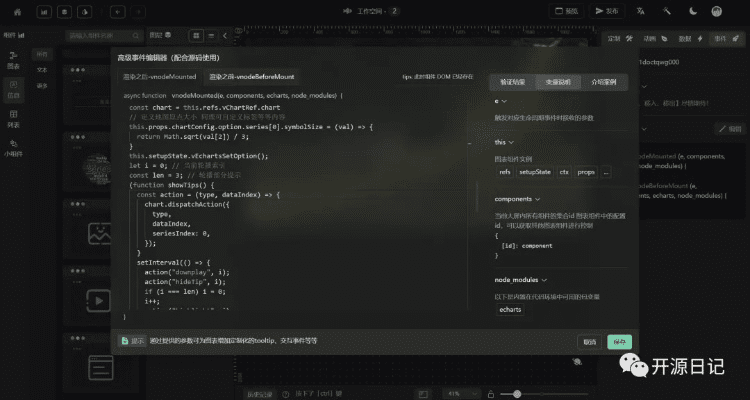Open the 动画 animation tab
Image resolution: width=750 pixels, height=400 pixels.
(655, 39)
